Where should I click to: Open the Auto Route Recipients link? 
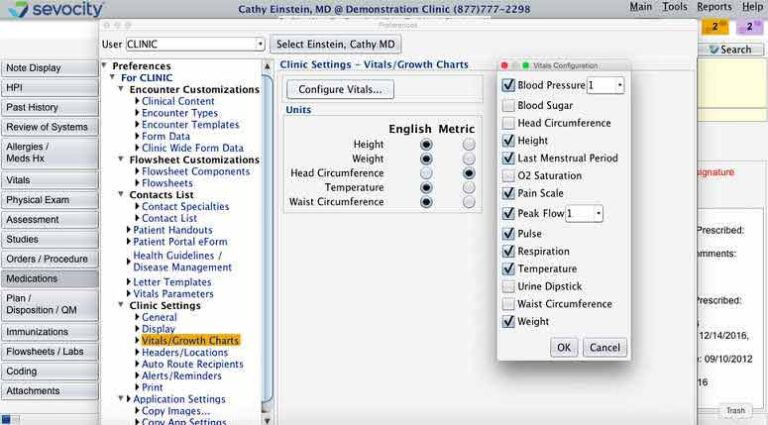[x=192, y=364]
